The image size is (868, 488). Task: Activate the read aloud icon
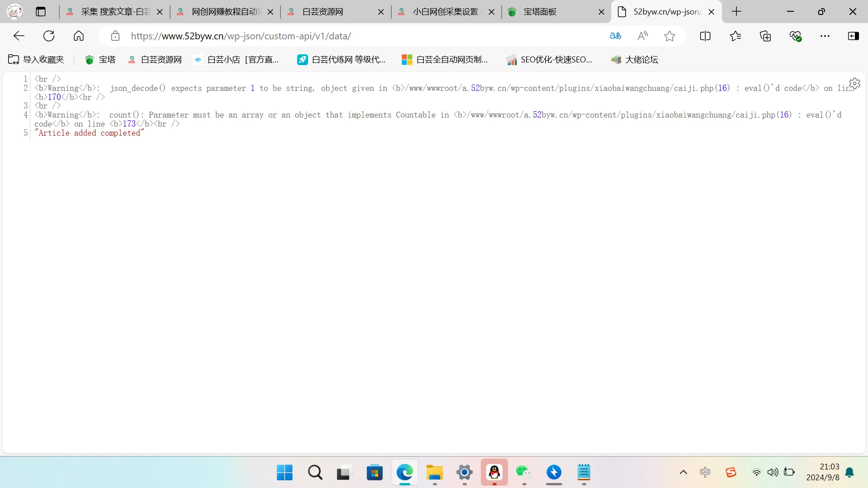tap(642, 36)
